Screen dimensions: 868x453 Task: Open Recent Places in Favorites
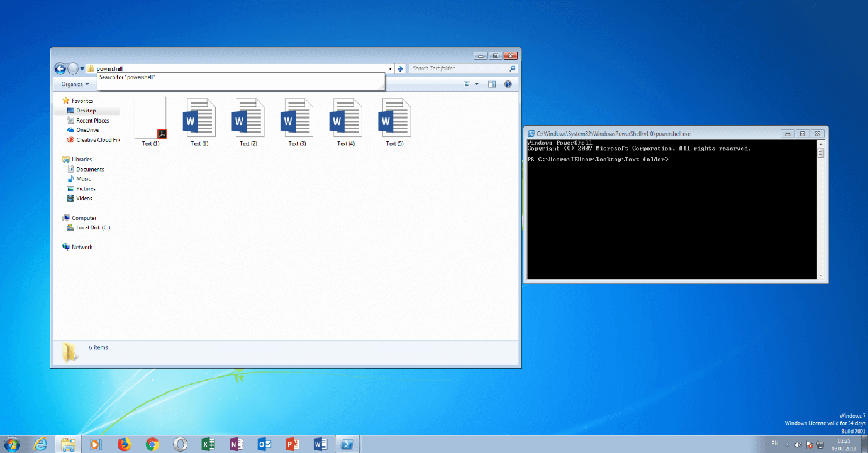(92, 121)
